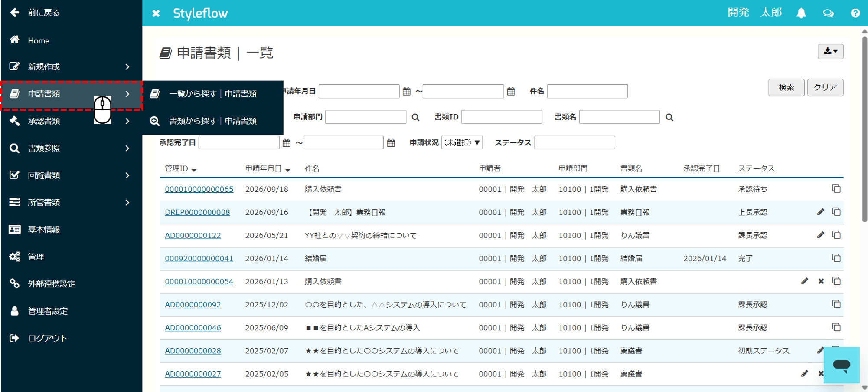Copy the 結婚届 row 000920000000041
This screenshot has height=392, width=868.
[836, 258]
